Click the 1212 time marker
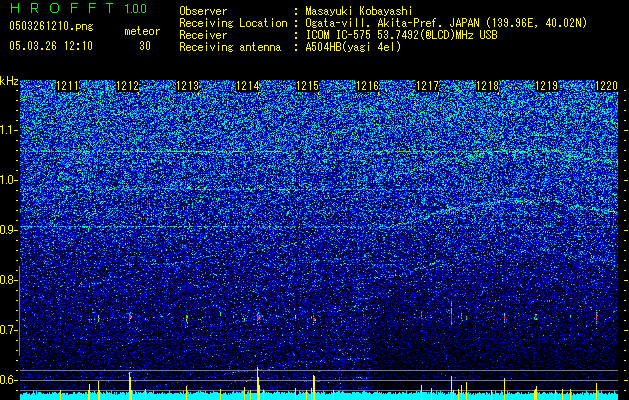This screenshot has height=400, width=629. pos(127,86)
